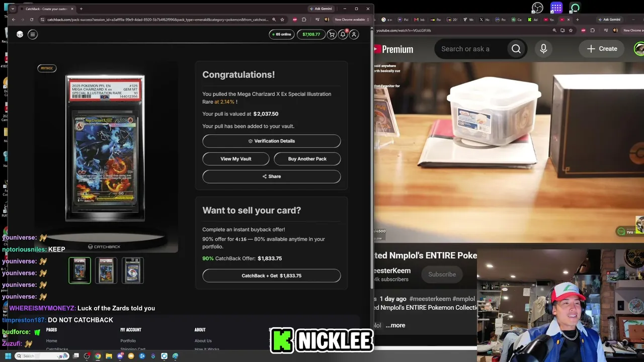Reload the CatchBack page
Screen dimensions: 644x362
coord(32,20)
